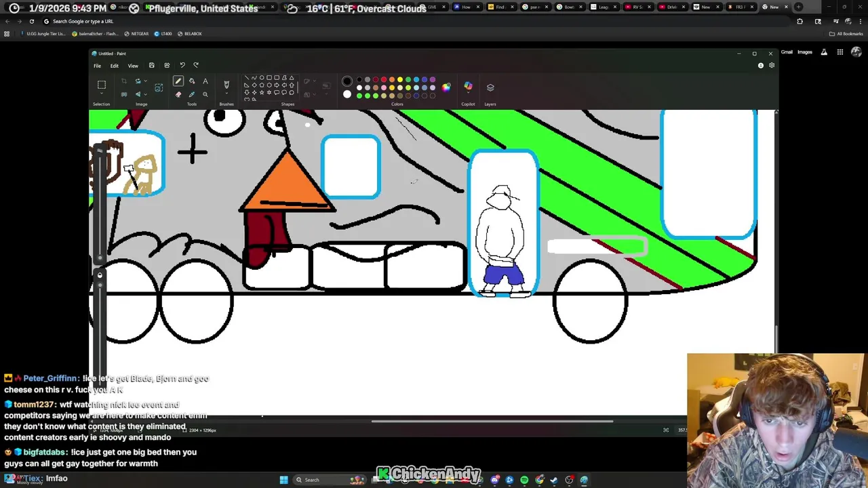This screenshot has width=868, height=488.
Task: Expand the Rotate options dropdown arrow
Action: click(145, 81)
